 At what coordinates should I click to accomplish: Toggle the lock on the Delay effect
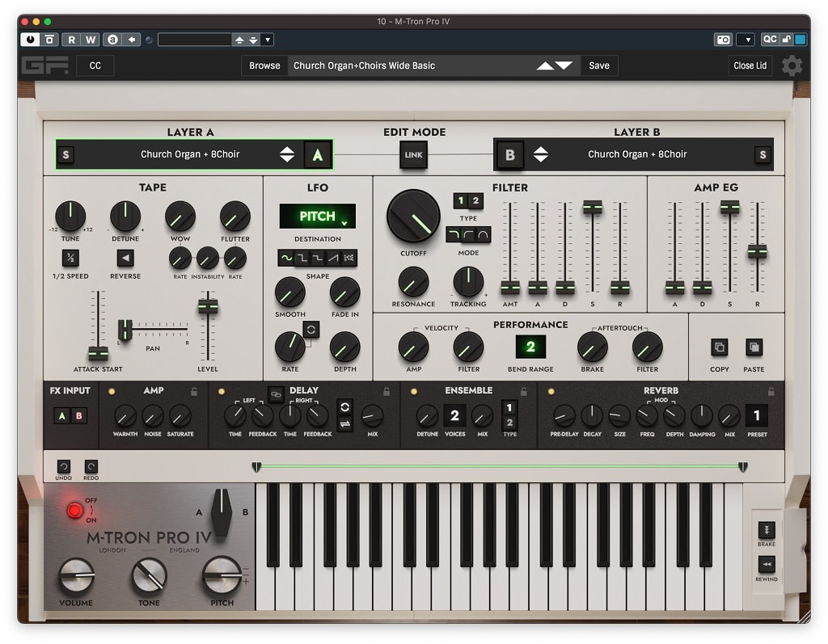pos(387,392)
